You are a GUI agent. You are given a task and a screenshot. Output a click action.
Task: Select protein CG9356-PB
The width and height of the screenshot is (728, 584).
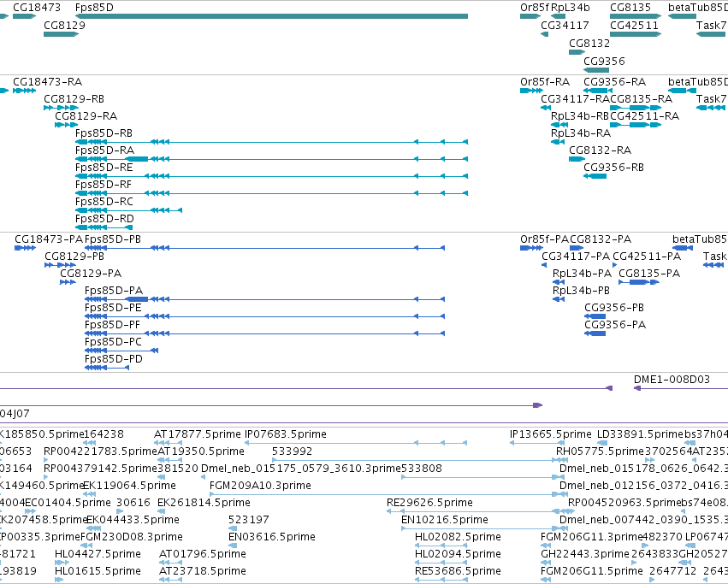pyautogui.click(x=613, y=309)
